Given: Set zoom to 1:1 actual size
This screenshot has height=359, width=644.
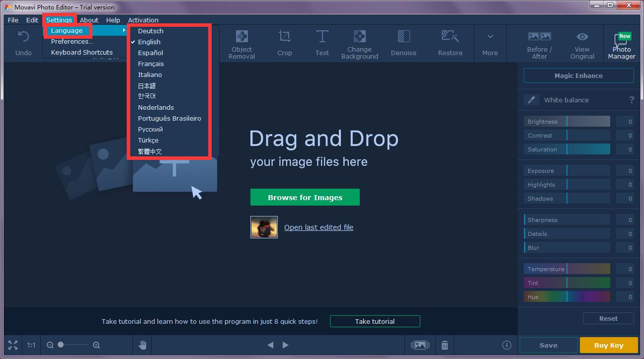Looking at the screenshot, I should pos(31,345).
